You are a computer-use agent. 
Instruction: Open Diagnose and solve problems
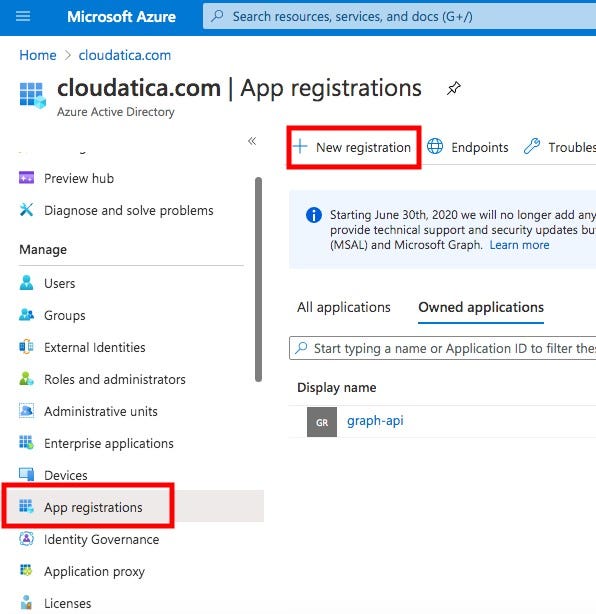pyautogui.click(x=128, y=211)
